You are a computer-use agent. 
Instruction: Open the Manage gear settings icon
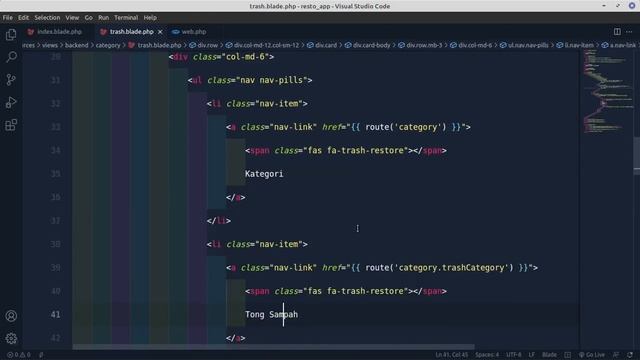pyautogui.click(x=11, y=338)
